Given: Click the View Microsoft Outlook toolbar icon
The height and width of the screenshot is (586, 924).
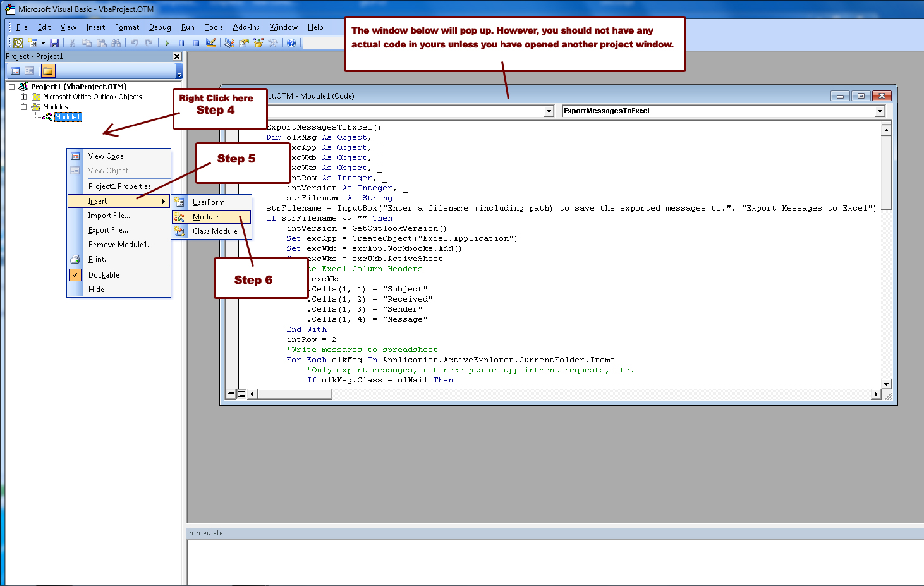Looking at the screenshot, I should click(18, 43).
